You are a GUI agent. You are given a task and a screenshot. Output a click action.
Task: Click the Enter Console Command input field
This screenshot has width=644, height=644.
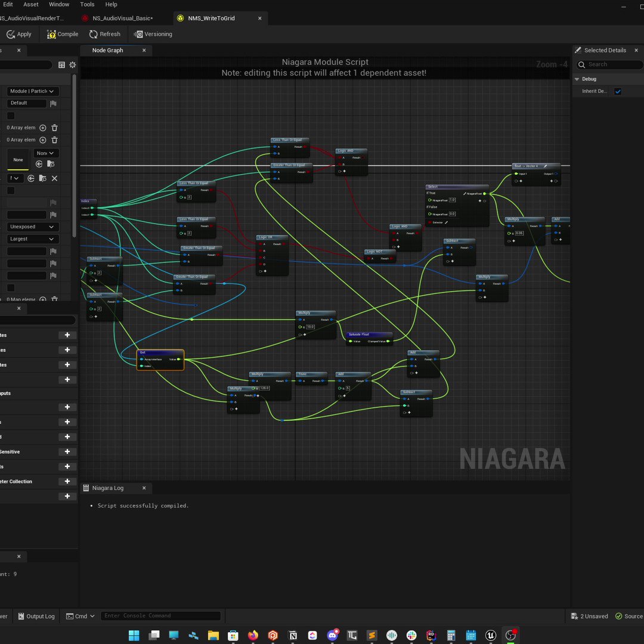pyautogui.click(x=161, y=615)
